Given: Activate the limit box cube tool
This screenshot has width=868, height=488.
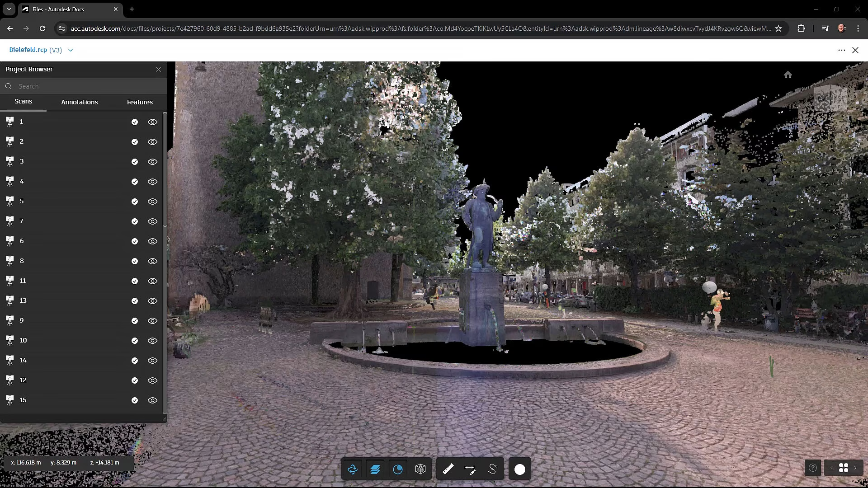Looking at the screenshot, I should pyautogui.click(x=420, y=469).
